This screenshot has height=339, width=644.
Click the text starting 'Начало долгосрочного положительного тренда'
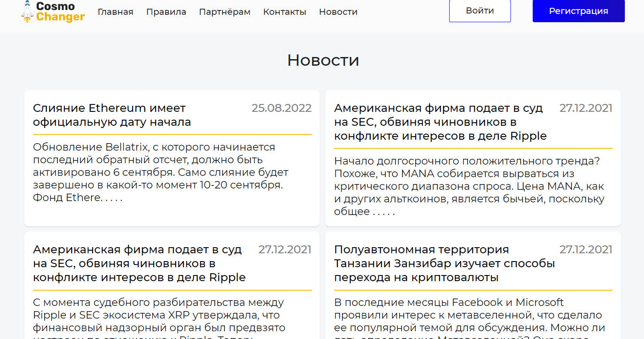[469, 186]
